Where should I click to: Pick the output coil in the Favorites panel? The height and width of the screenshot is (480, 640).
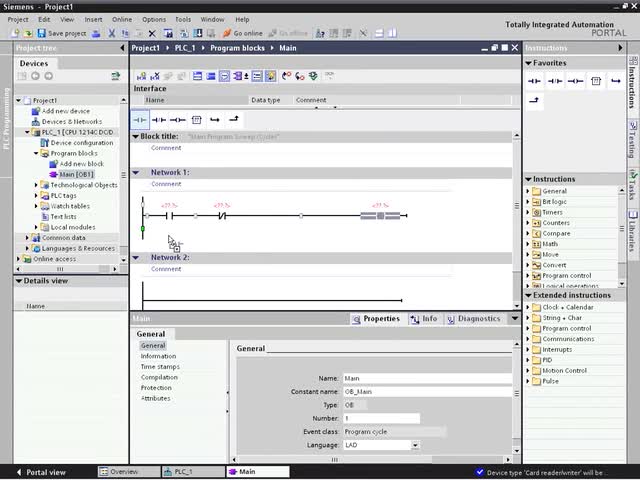pos(575,81)
